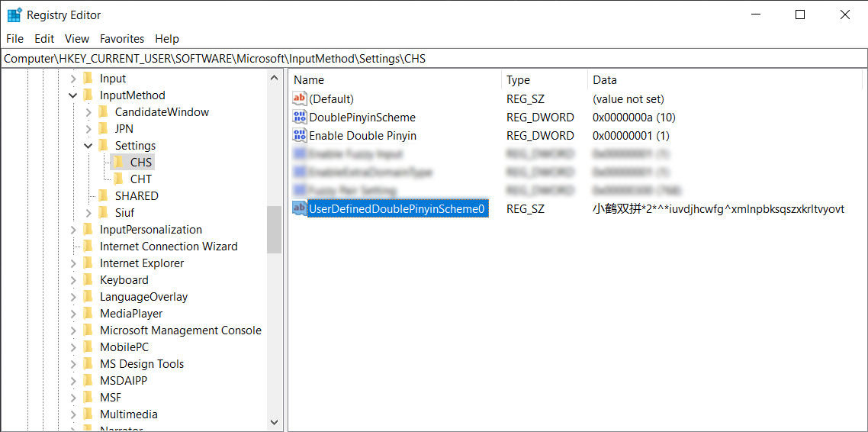Click the InputPersonalization folder icon
This screenshot has width=868, height=432.
pos(88,230)
